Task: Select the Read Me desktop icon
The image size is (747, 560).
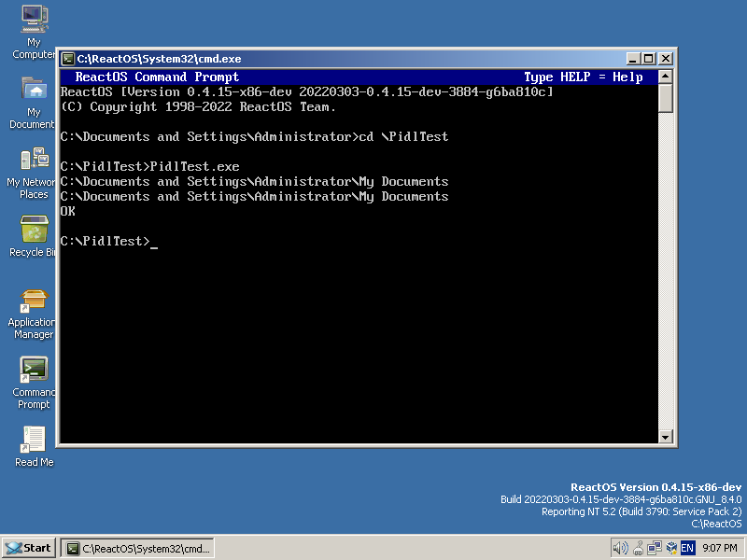Action: (x=34, y=446)
